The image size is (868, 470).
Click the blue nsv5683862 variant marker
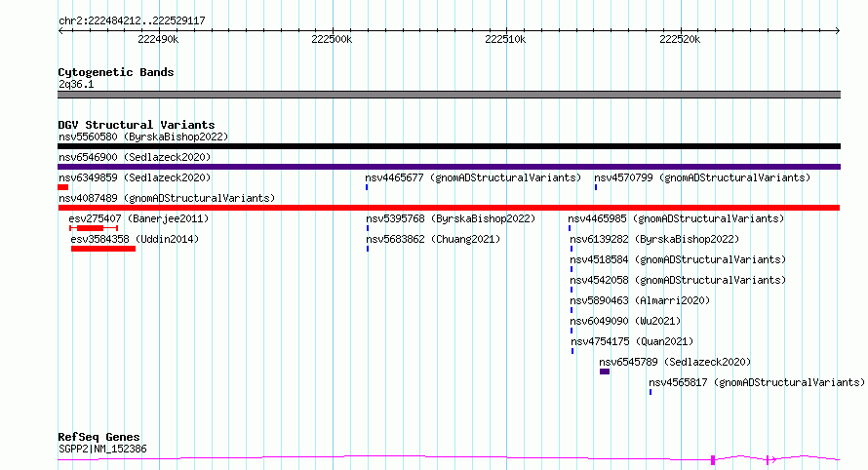coord(368,249)
